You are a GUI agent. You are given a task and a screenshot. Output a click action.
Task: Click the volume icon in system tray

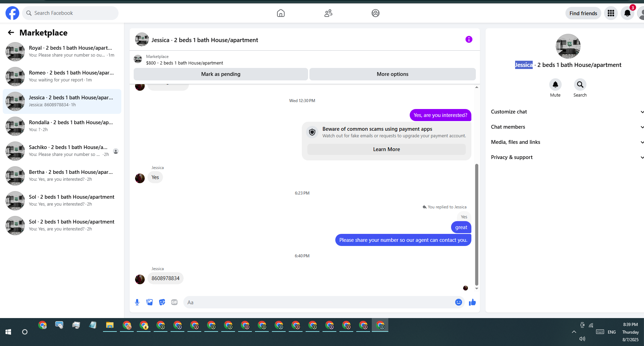[x=582, y=339]
